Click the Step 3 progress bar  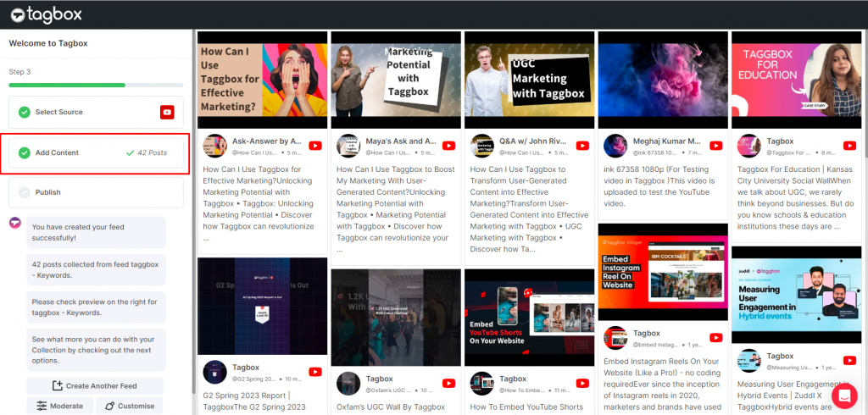(96, 85)
